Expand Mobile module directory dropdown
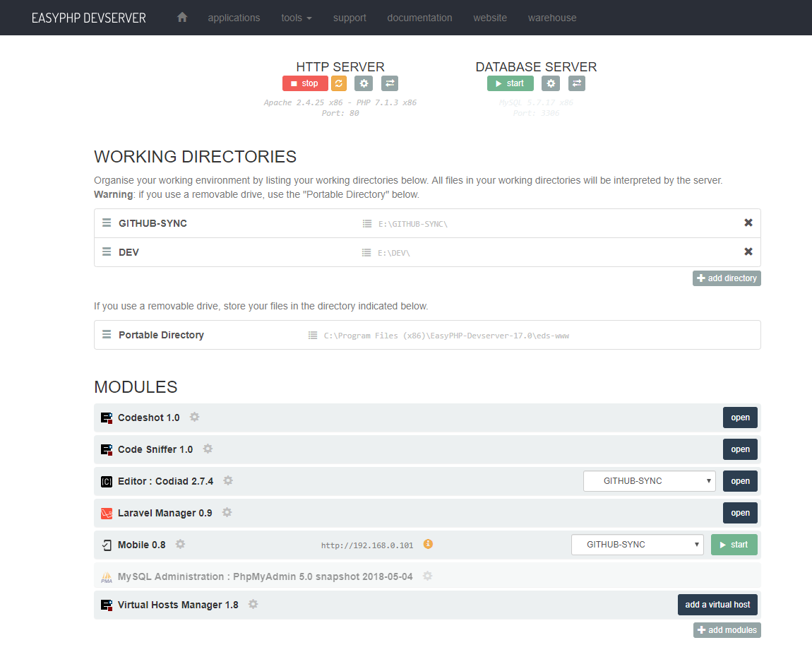This screenshot has height=657, width=812. (x=638, y=545)
